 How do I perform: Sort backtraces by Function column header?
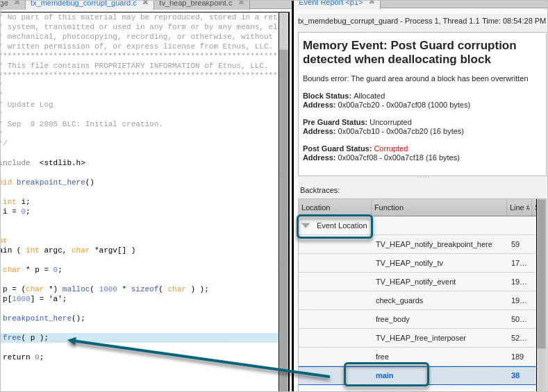click(x=438, y=207)
